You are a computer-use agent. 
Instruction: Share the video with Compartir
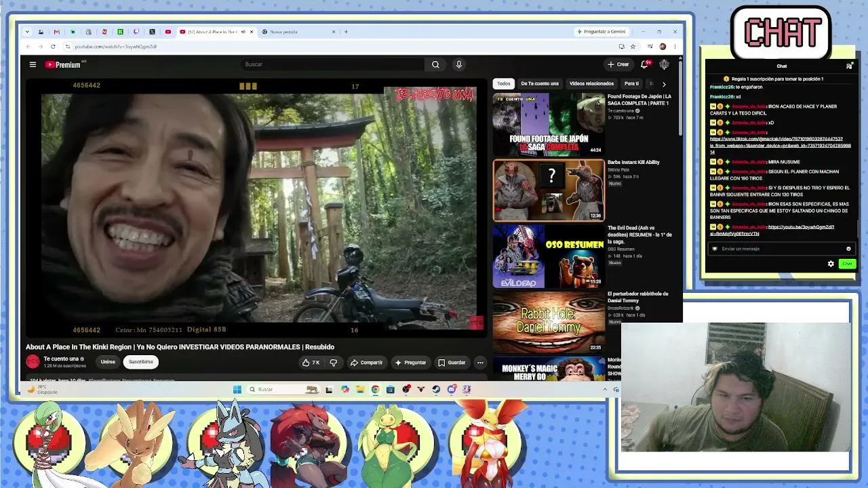point(366,363)
